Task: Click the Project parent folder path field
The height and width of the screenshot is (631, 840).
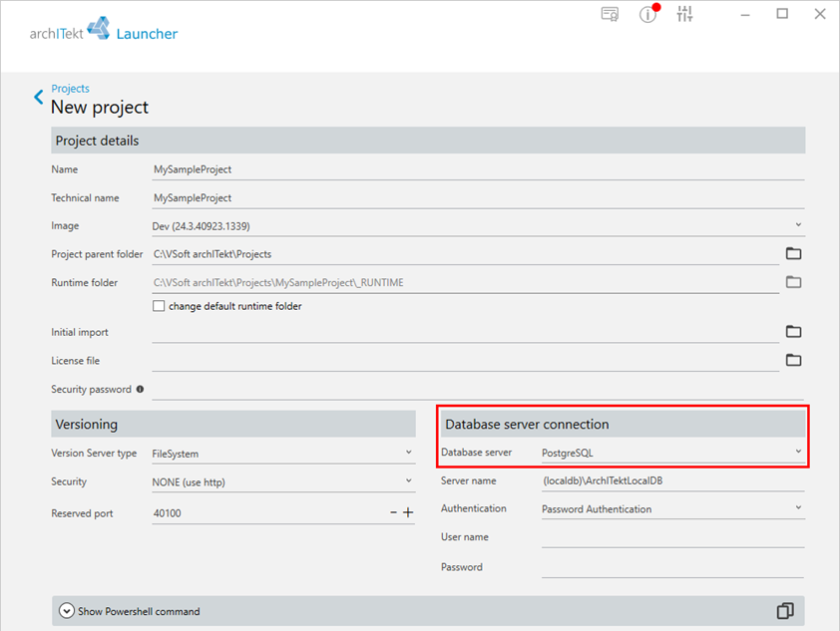Action: pyautogui.click(x=466, y=254)
